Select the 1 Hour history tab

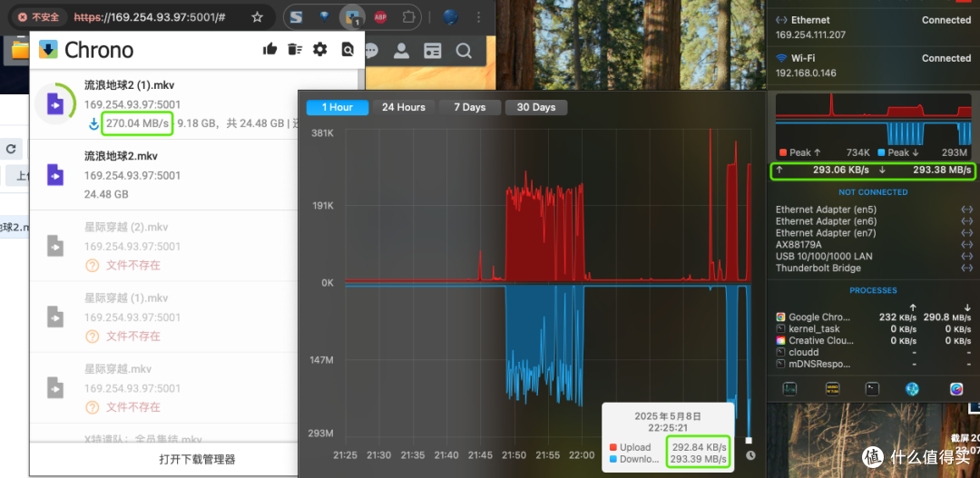(337, 107)
